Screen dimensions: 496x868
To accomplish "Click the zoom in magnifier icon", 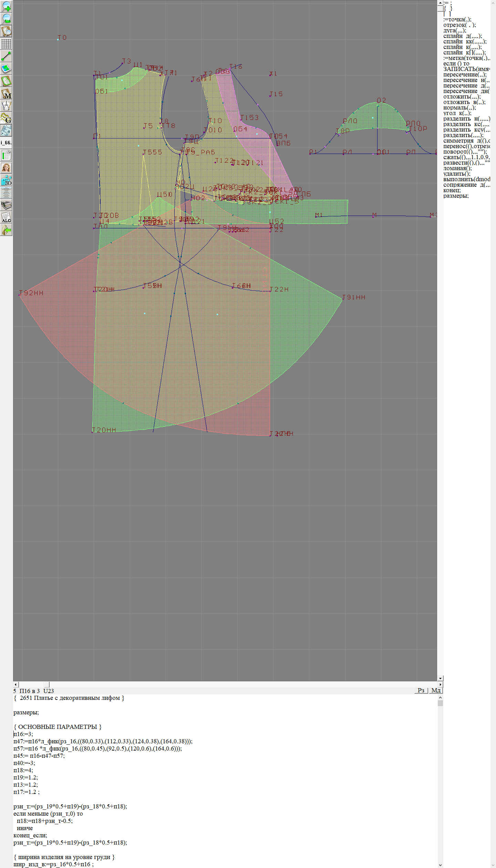I will pos(6,6).
